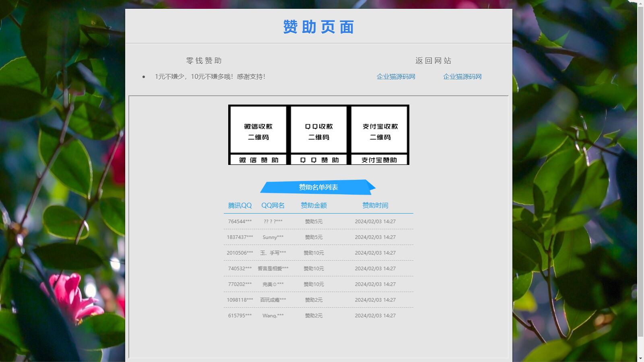Click the WeChat payment QR code image
This screenshot has width=644, height=362.
258,130
